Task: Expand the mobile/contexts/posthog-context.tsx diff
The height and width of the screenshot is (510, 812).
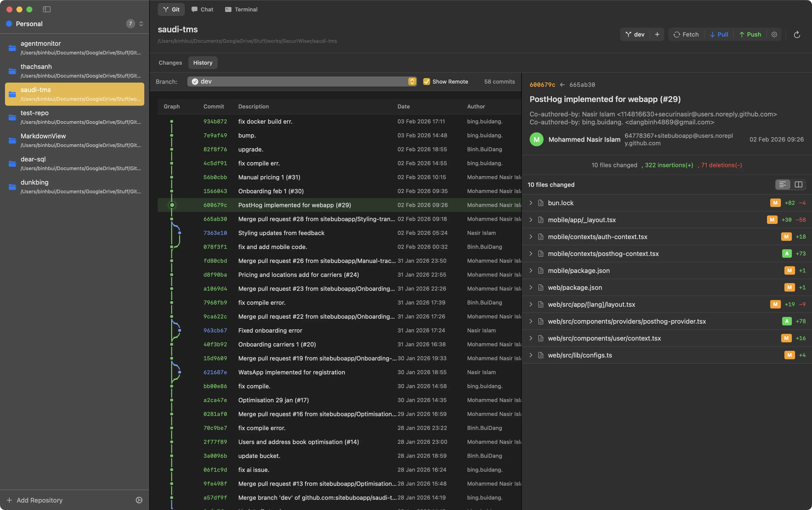Action: (x=531, y=254)
